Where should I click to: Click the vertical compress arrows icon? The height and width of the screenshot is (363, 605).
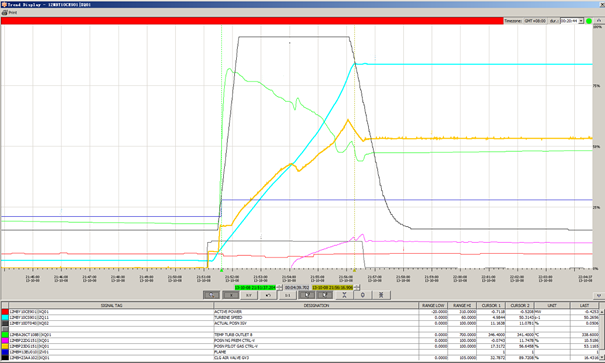point(344,295)
